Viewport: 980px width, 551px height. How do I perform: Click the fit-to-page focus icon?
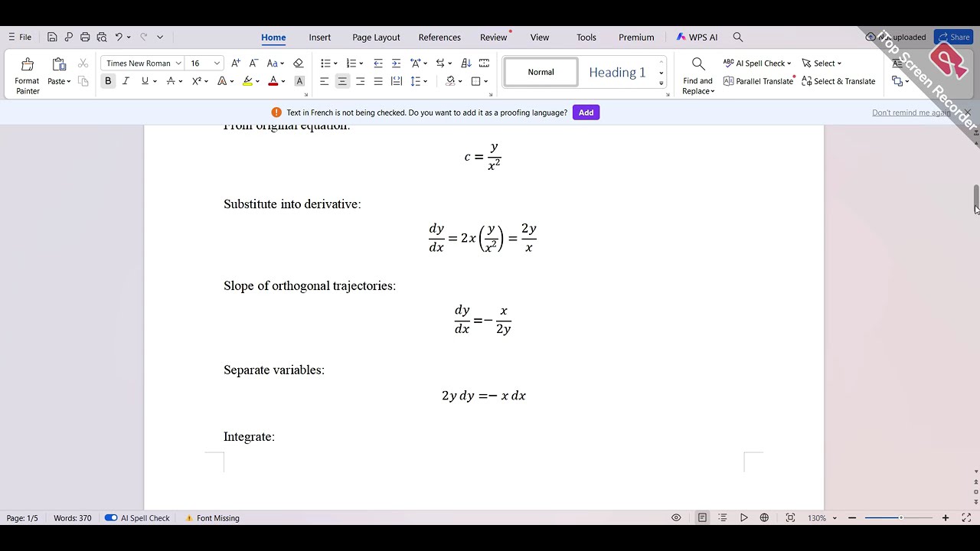click(x=790, y=518)
